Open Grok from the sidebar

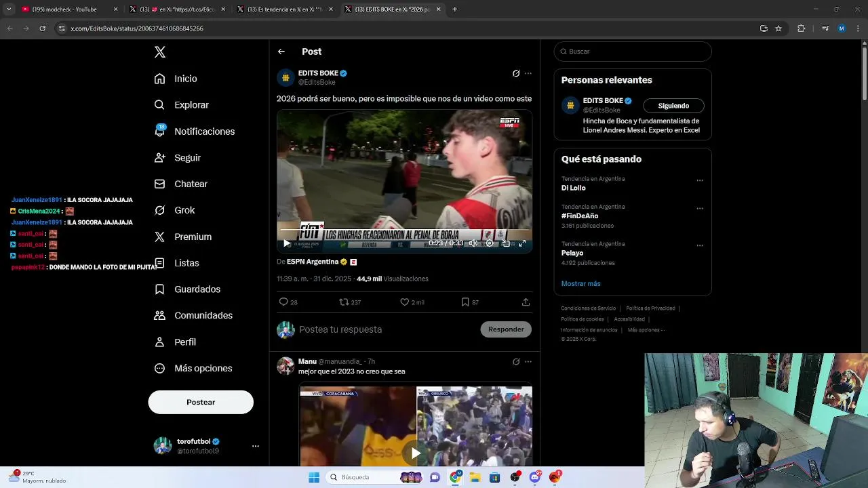[174, 210]
